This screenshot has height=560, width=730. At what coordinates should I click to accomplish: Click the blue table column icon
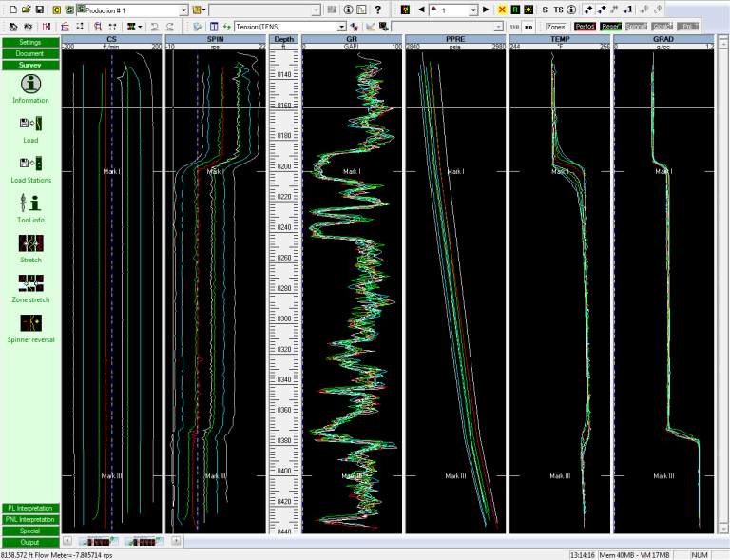click(x=214, y=27)
